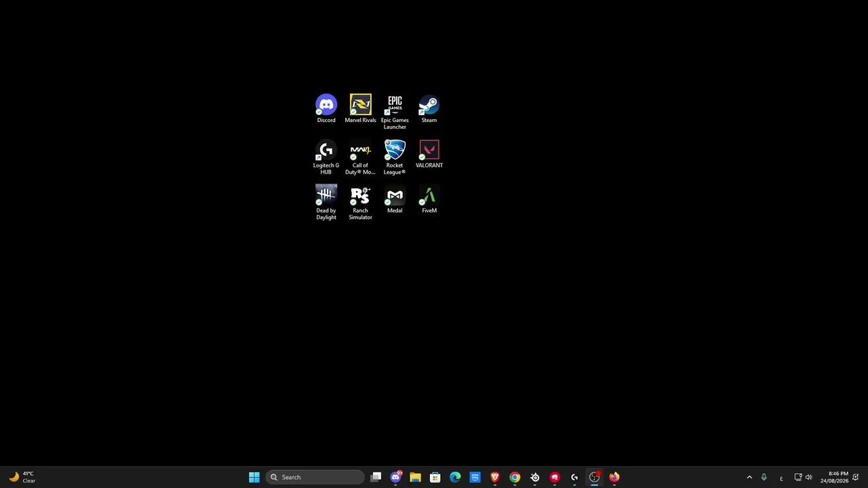Select the Rocket League desktop shortcut
Viewport: 868px width, 488px height.
[x=395, y=157]
